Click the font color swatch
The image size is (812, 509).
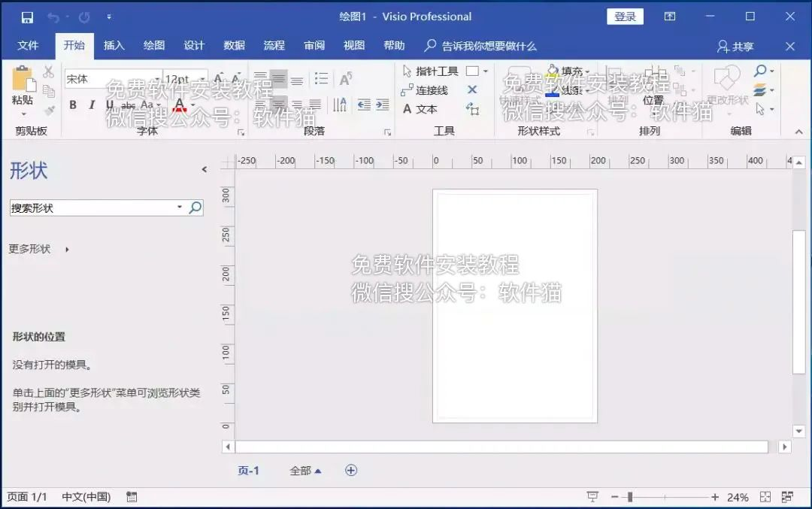click(180, 105)
